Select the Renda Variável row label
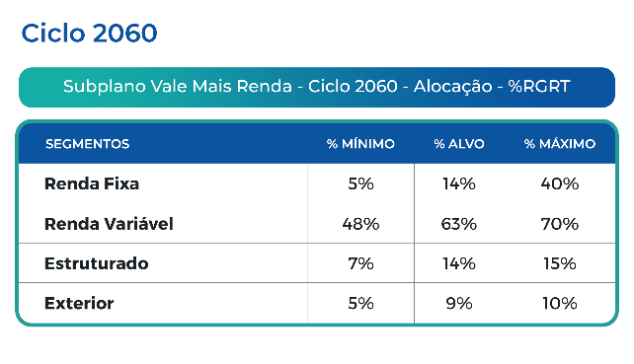 coord(109,224)
